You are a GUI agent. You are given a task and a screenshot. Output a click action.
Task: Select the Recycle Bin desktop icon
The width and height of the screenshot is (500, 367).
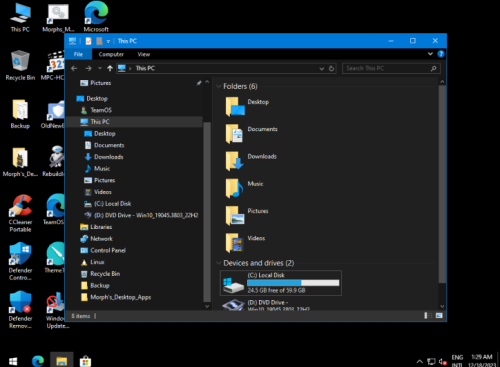[x=20, y=65]
